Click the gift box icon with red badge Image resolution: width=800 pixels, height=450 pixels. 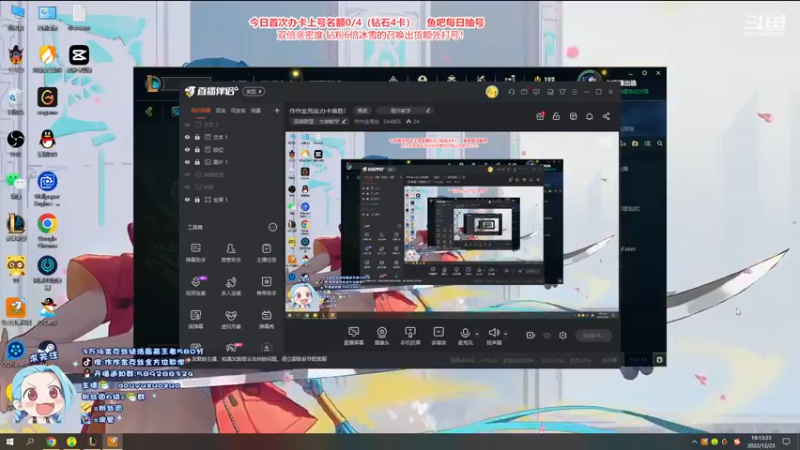540,116
